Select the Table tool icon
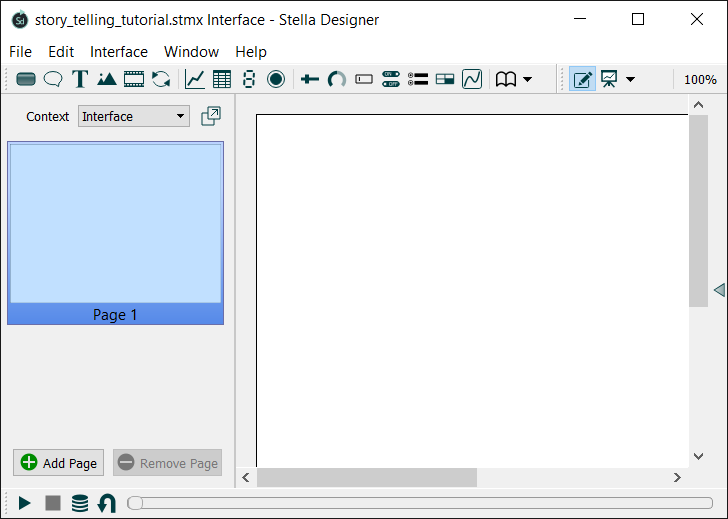 222,79
